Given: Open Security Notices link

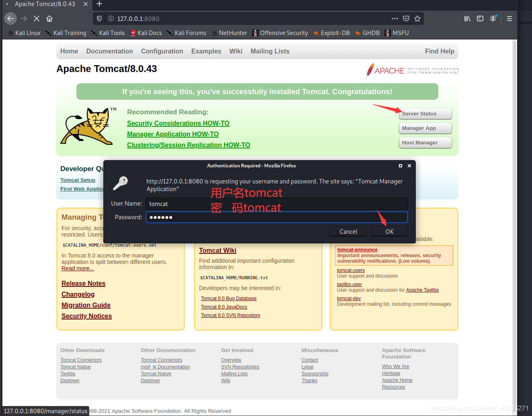Looking at the screenshot, I should (x=86, y=316).
